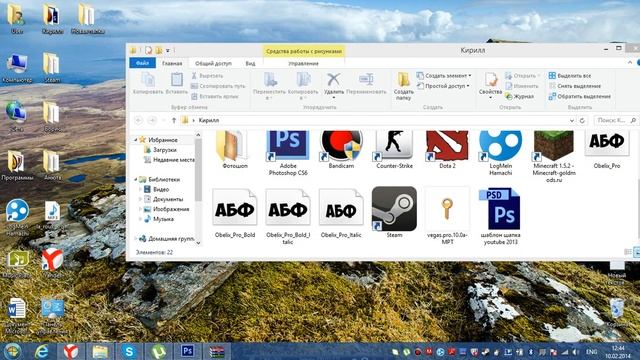The height and width of the screenshot is (360, 640).
Task: Go up one folder with up arrow
Action: point(174,120)
